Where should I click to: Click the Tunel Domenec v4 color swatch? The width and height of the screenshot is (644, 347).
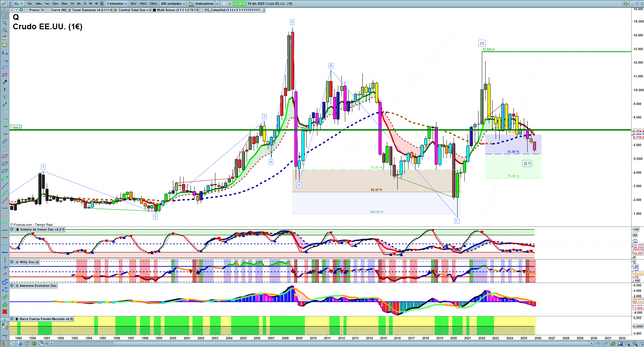point(70,10)
